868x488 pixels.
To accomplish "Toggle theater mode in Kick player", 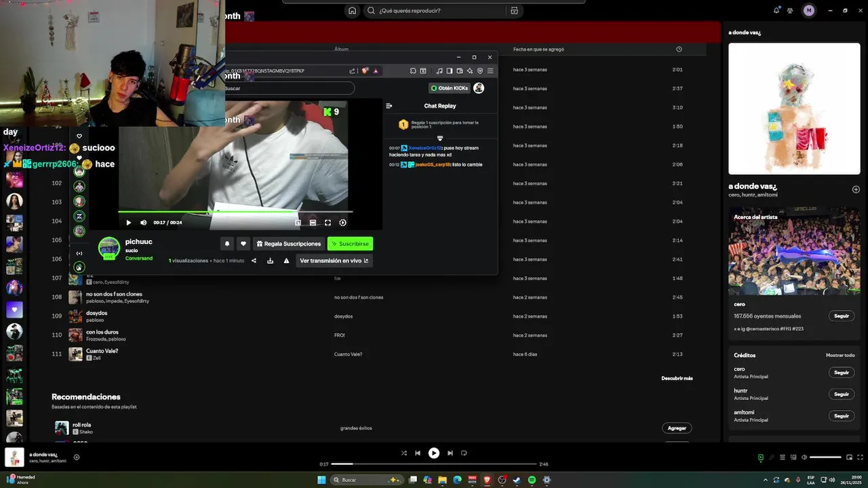I will coord(313,222).
